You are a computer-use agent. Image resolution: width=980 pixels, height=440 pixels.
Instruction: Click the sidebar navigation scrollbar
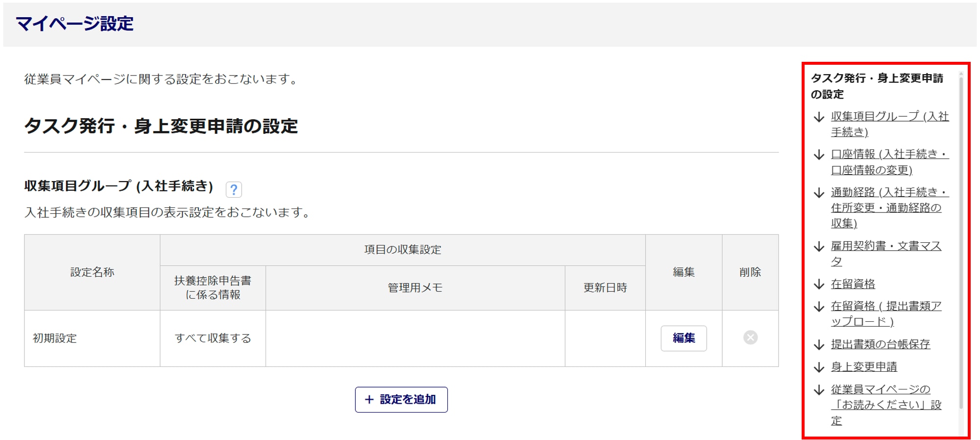point(961,245)
